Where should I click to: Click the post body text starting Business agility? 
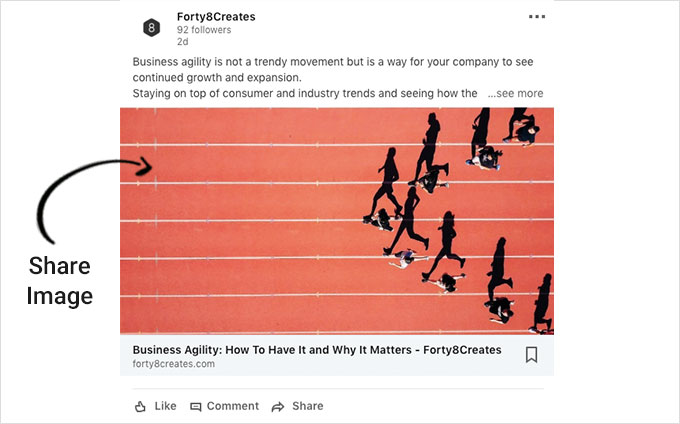[x=333, y=78]
